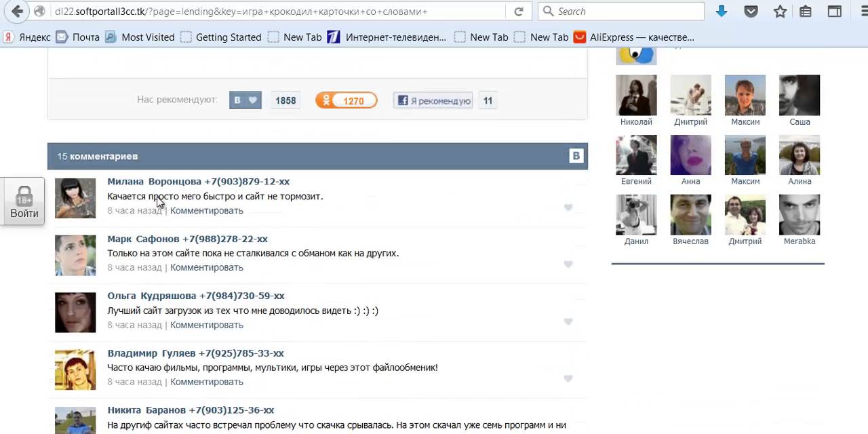The image size is (868, 434).
Task: Open Мегавка's profile photo
Action: tap(800, 214)
